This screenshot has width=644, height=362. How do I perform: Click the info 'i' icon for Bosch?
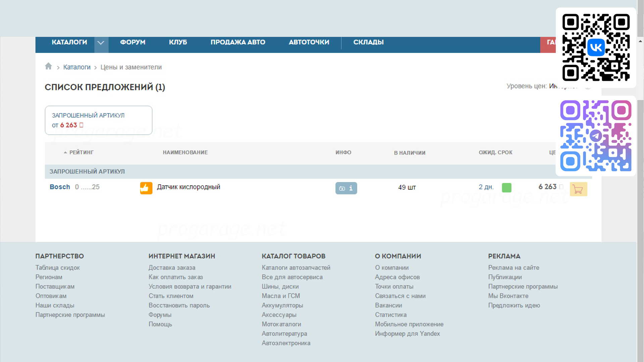(x=351, y=188)
